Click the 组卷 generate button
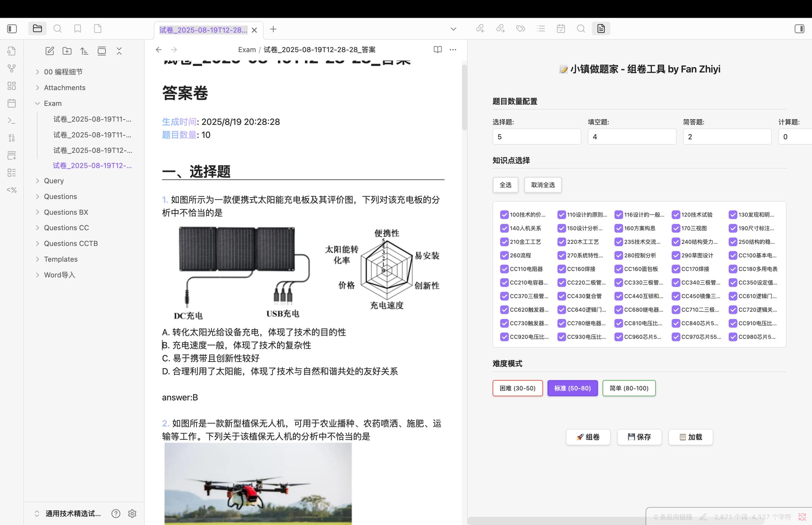 click(x=588, y=437)
